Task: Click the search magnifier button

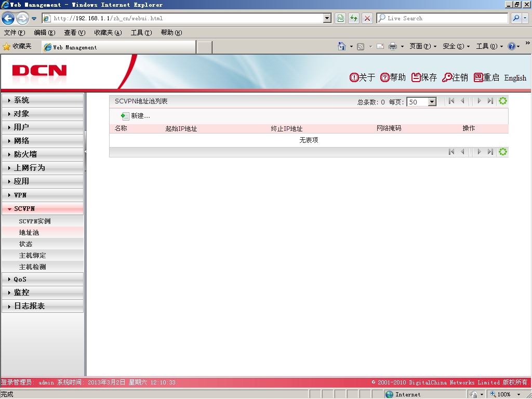Action: coord(516,18)
